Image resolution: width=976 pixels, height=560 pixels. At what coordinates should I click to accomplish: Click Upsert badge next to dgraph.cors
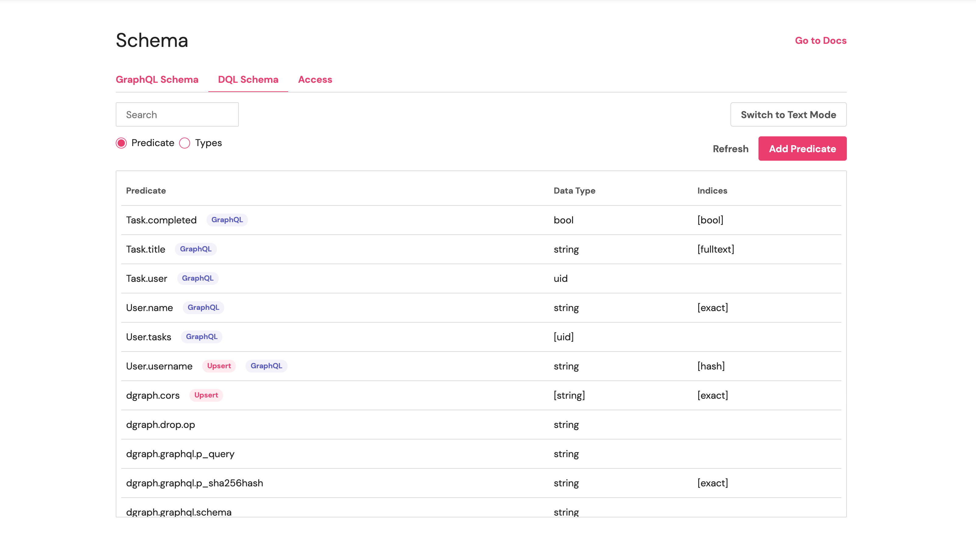point(206,395)
